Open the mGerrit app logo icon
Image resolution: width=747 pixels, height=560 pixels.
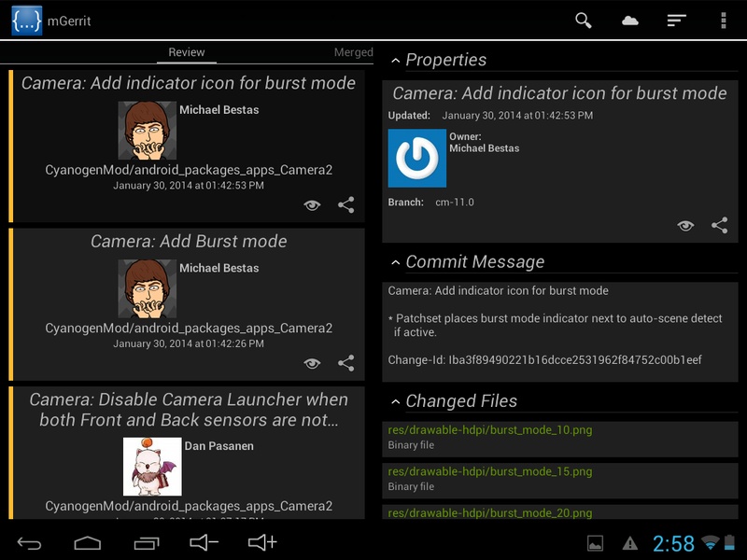27,21
